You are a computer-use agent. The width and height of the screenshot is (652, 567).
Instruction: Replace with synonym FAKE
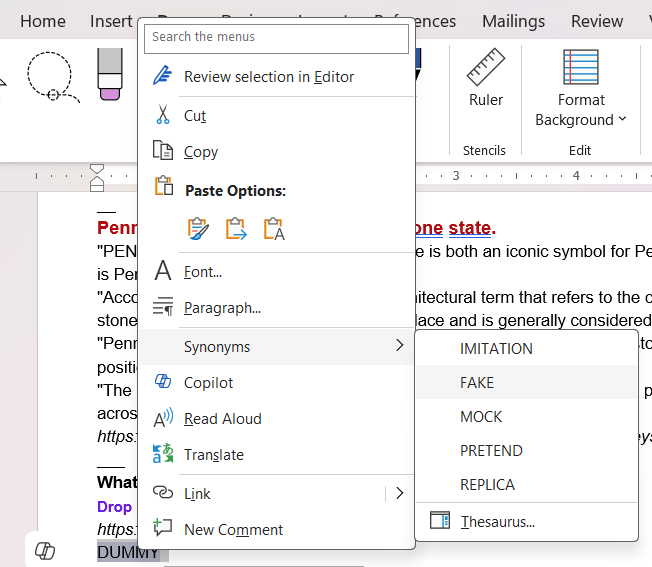(x=527, y=382)
